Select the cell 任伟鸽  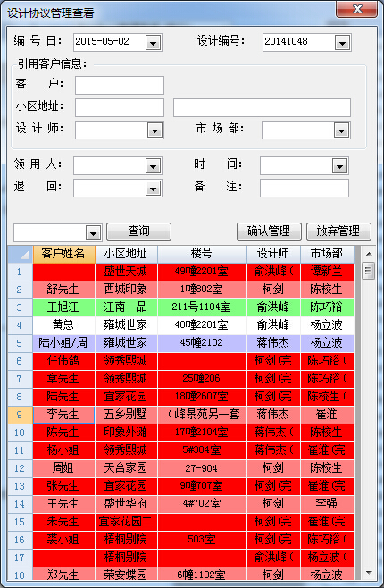63,361
